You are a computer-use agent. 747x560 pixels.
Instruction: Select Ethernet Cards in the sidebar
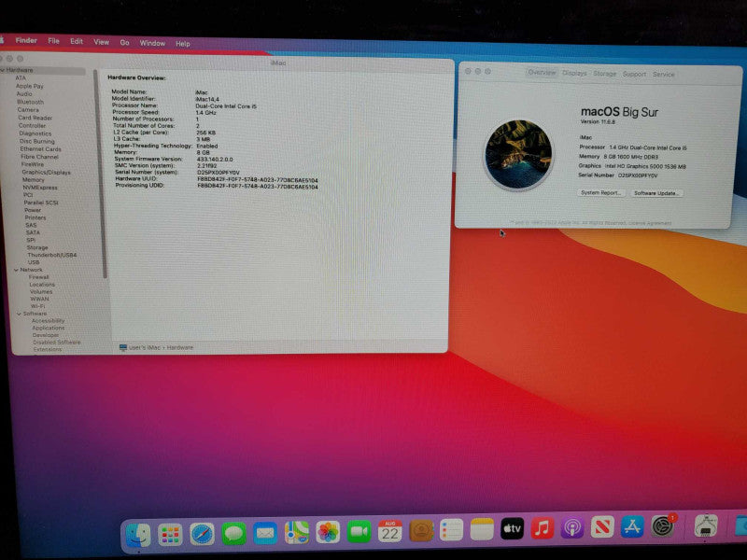click(40, 148)
